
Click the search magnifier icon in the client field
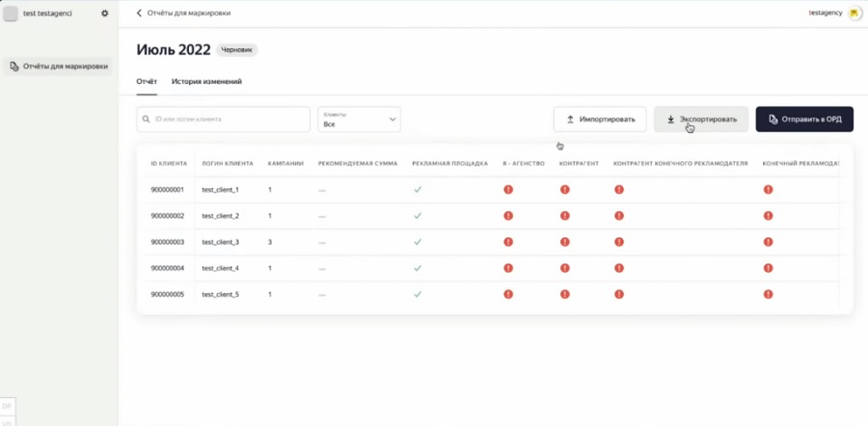tap(146, 120)
